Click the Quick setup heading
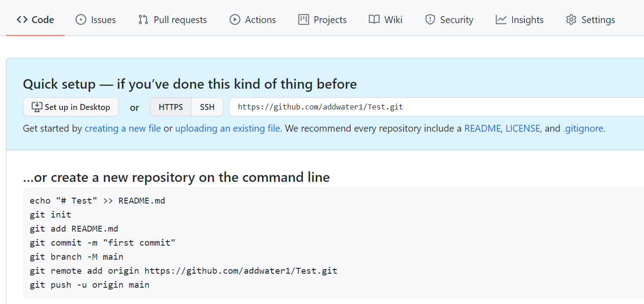644x304 pixels. (x=190, y=84)
